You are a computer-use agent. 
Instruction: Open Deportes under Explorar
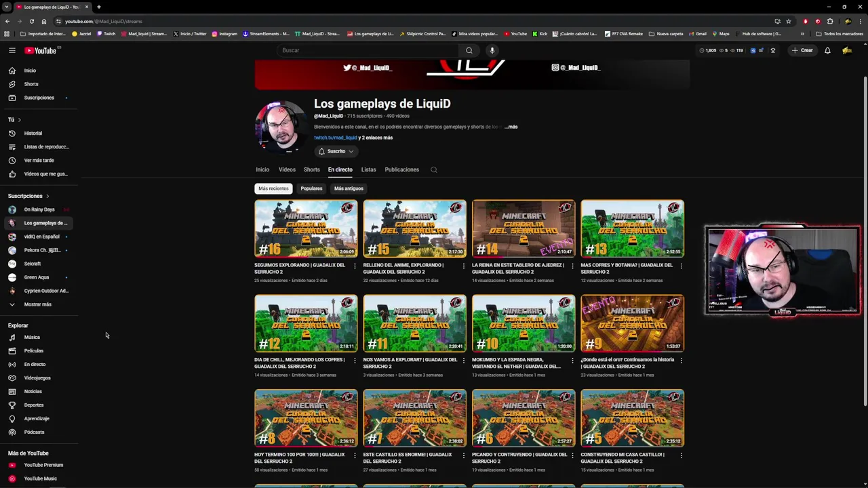[33, 405]
